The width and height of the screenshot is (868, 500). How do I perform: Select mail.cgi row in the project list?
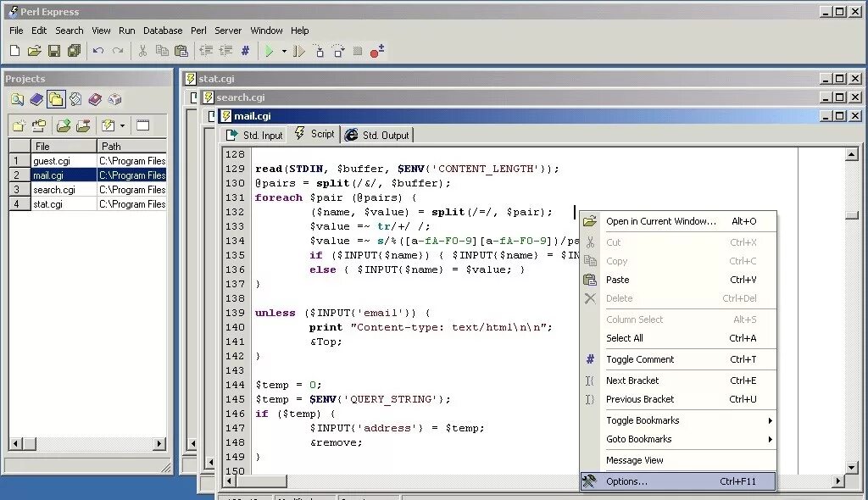click(x=88, y=175)
